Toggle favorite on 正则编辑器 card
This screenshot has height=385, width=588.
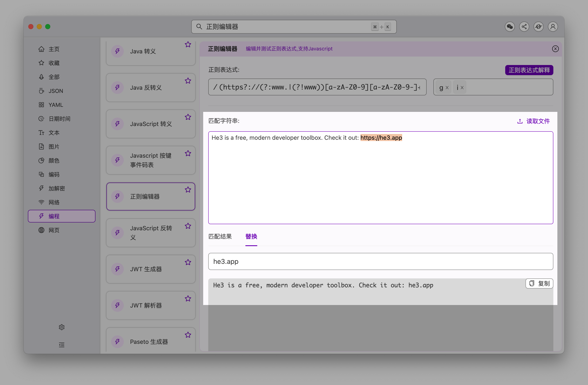click(188, 190)
